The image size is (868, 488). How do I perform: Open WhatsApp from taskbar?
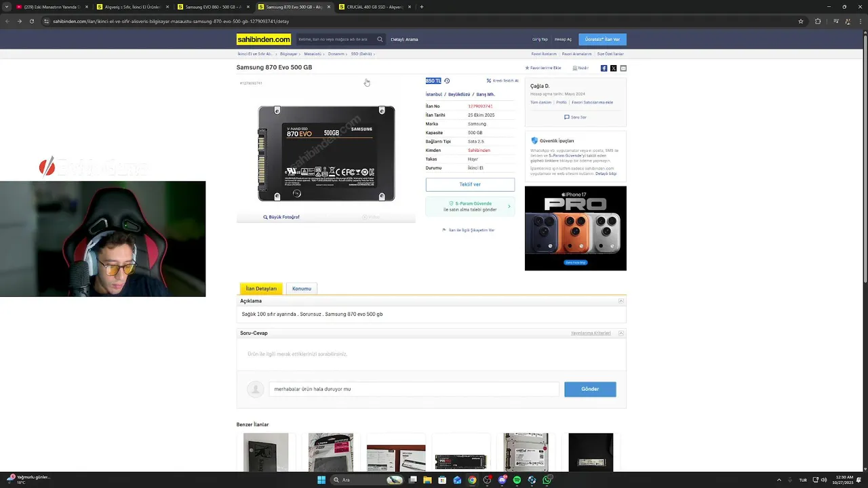coord(547,480)
